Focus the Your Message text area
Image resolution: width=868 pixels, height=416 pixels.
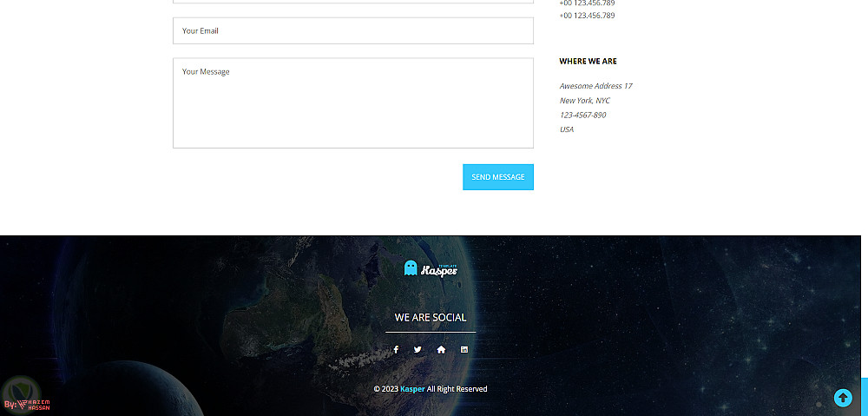[353, 103]
